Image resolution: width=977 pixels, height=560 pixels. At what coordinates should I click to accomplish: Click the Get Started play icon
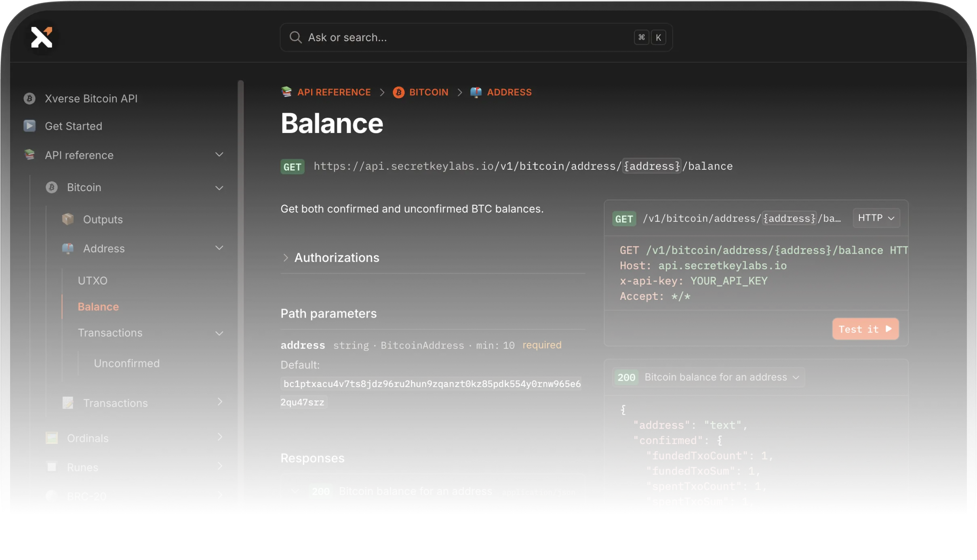point(29,126)
